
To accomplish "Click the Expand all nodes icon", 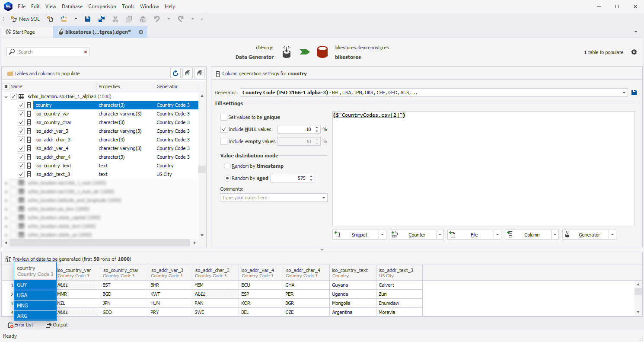I will point(188,73).
